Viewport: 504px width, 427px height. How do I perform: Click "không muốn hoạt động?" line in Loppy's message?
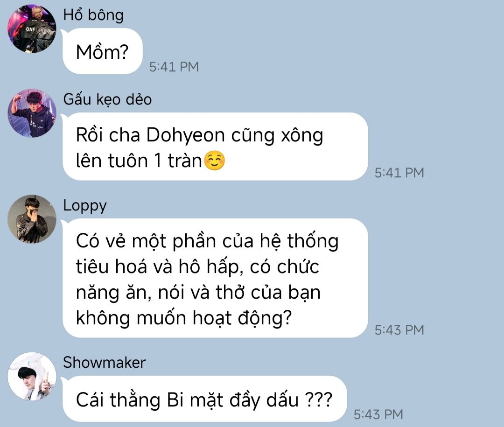pyautogui.click(x=184, y=318)
